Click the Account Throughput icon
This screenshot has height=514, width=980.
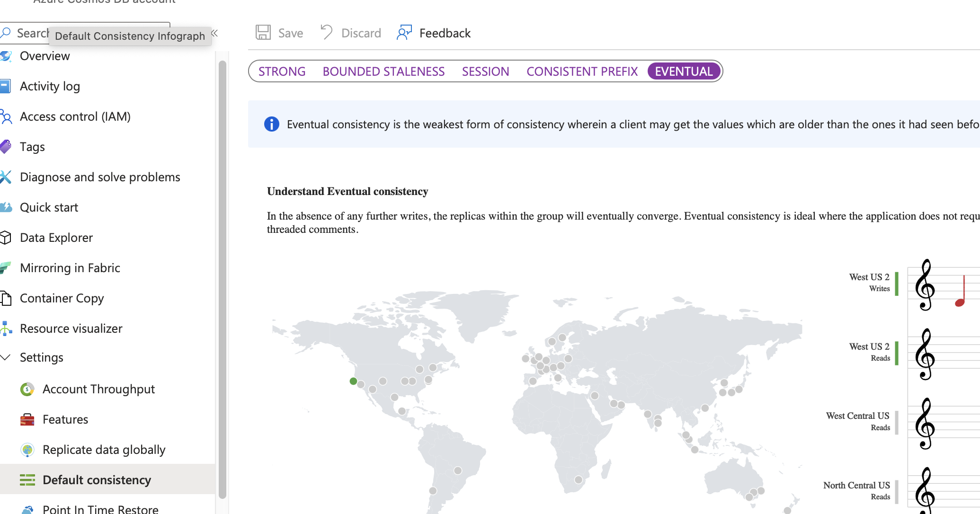[x=27, y=389]
